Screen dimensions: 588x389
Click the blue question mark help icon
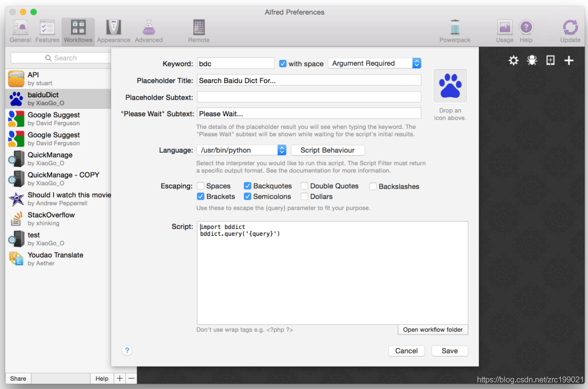127,350
